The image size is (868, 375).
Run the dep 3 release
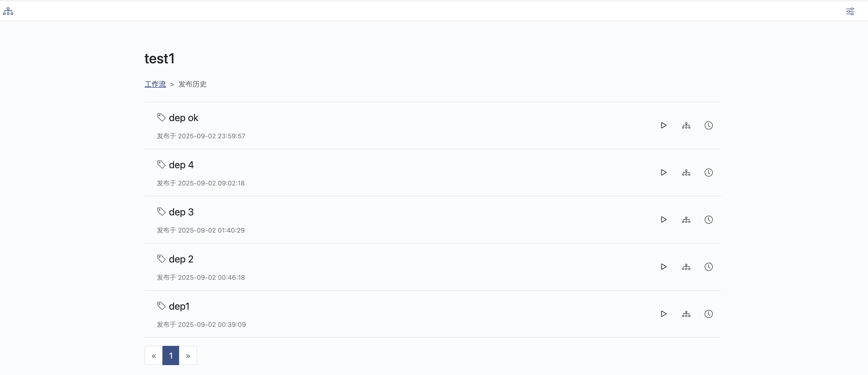[664, 220]
